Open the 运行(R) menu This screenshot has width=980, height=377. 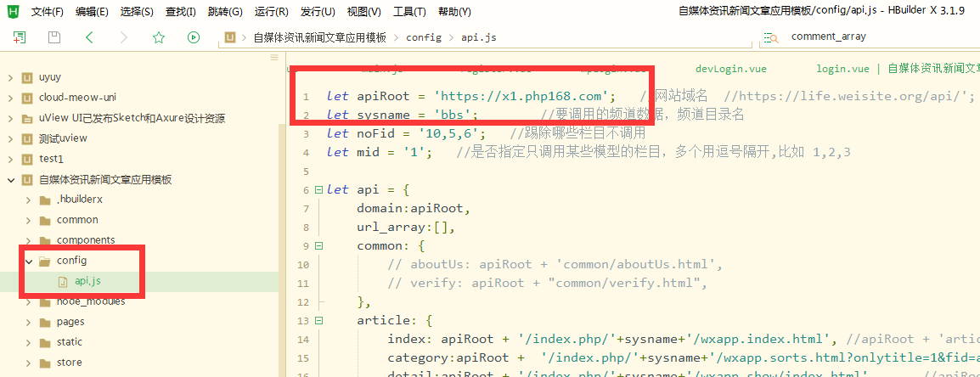(271, 12)
